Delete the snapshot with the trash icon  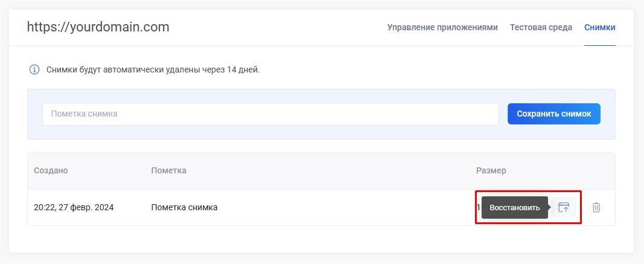(596, 207)
